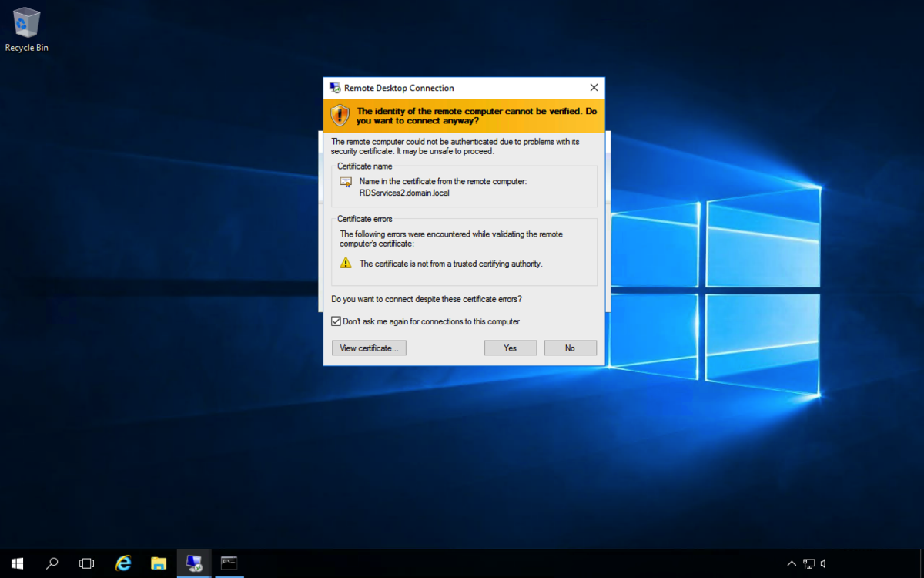
Task: Click the certificate icon beside certificate name
Action: 346,182
